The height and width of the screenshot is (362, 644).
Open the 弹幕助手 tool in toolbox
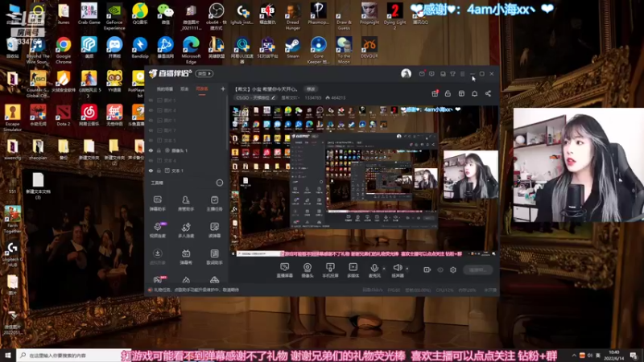pos(157,203)
